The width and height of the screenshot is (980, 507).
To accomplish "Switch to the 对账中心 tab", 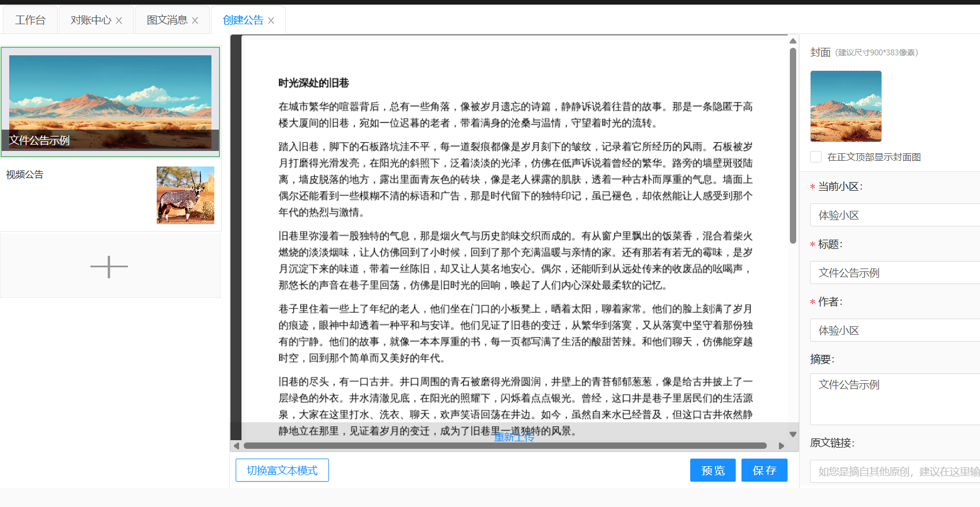I will click(x=90, y=20).
